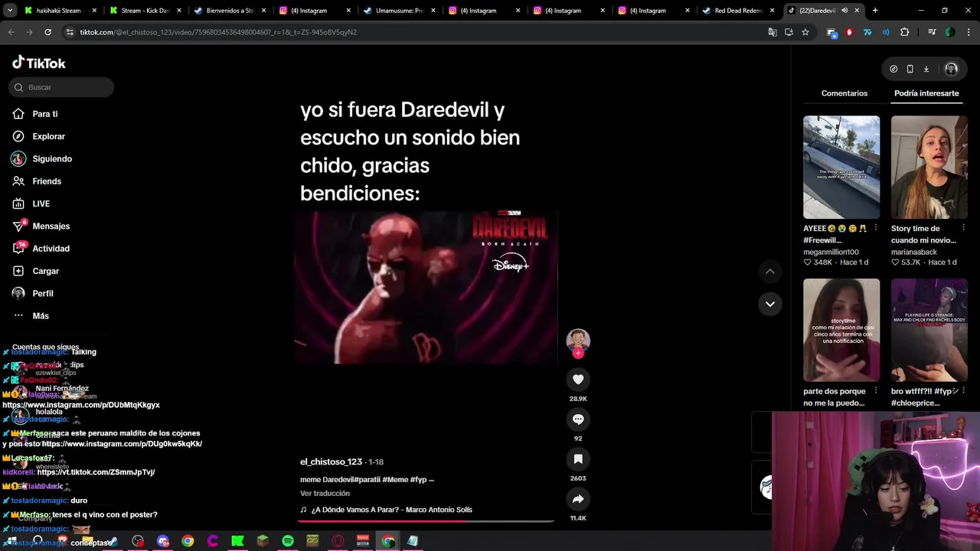This screenshot has height=551, width=980.
Task: Open the browser media controls icon
Action: click(x=932, y=32)
